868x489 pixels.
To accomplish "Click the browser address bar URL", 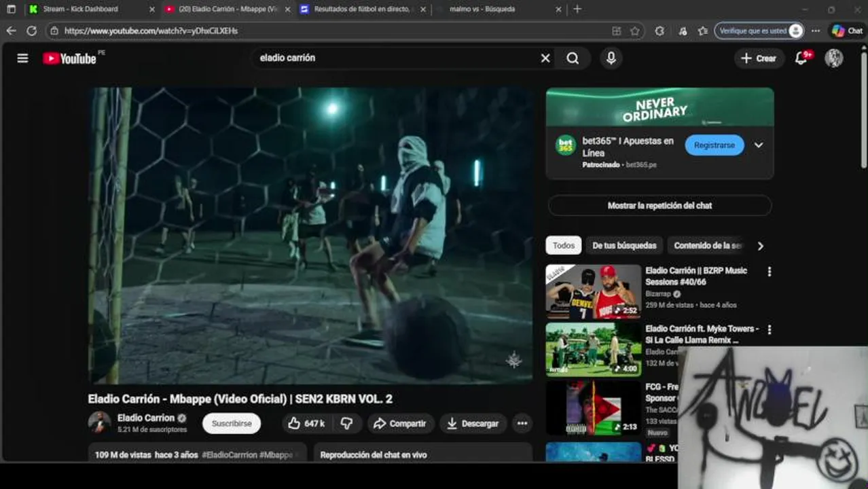I will (151, 31).
